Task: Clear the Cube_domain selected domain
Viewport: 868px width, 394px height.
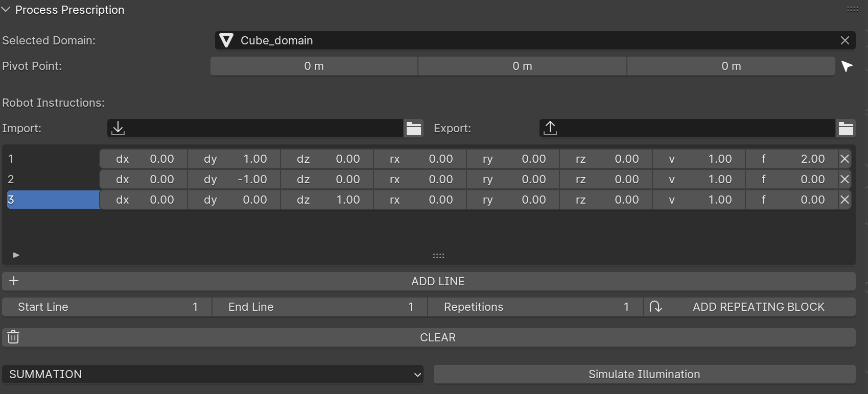Action: [x=845, y=40]
